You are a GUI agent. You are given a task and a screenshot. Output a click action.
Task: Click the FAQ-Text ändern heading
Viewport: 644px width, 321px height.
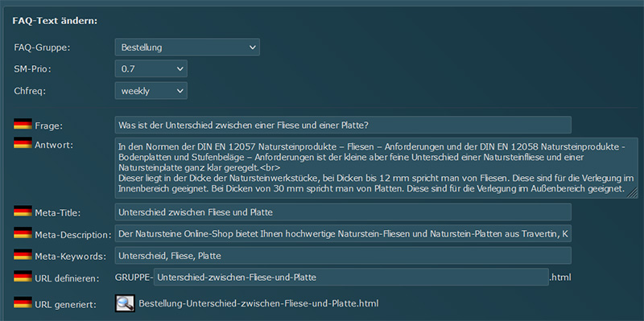click(56, 21)
